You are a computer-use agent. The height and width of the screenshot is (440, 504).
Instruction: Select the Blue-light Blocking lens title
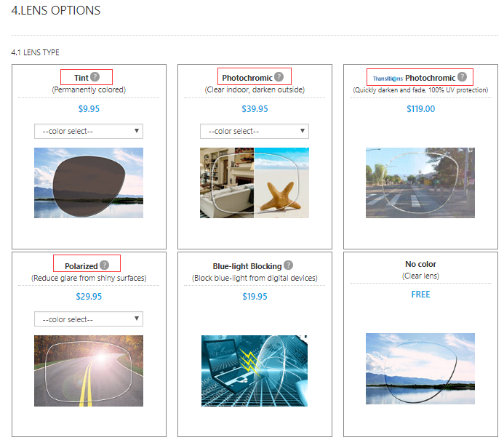(x=247, y=266)
